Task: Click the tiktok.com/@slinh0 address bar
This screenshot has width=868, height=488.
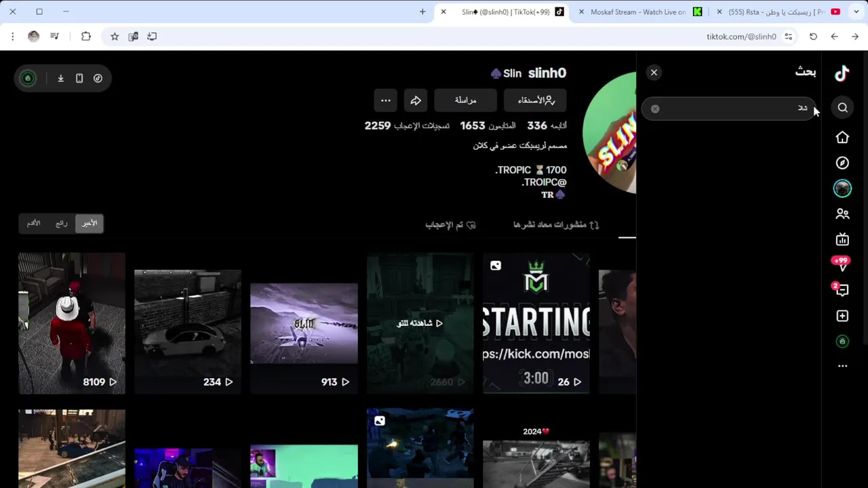Action: [741, 37]
